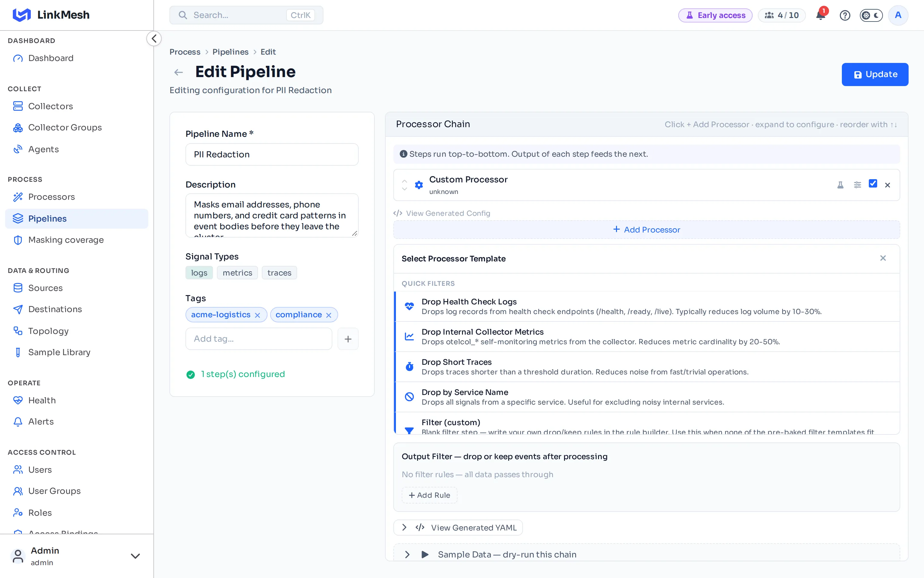Focus the Add tag input
The width and height of the screenshot is (924, 578).
tap(259, 339)
